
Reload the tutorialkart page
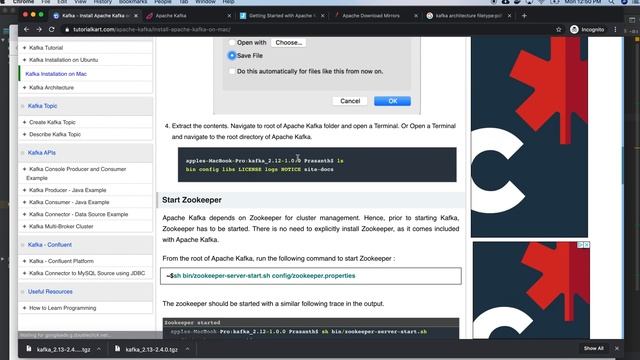tap(51, 29)
